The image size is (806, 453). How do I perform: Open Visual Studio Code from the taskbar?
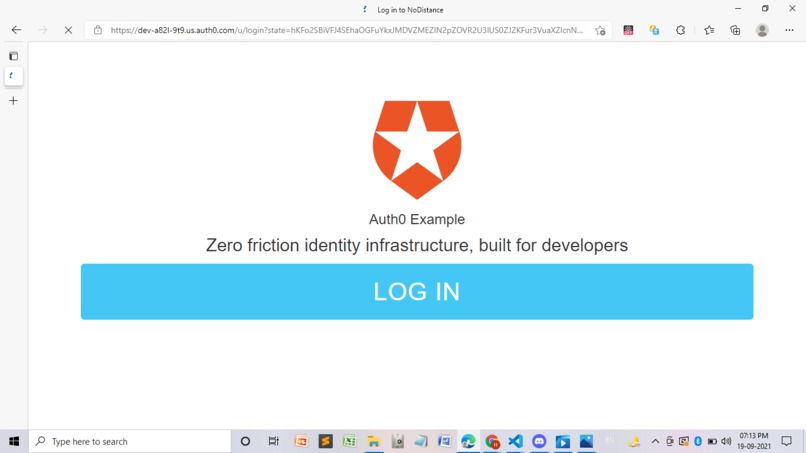(x=515, y=441)
